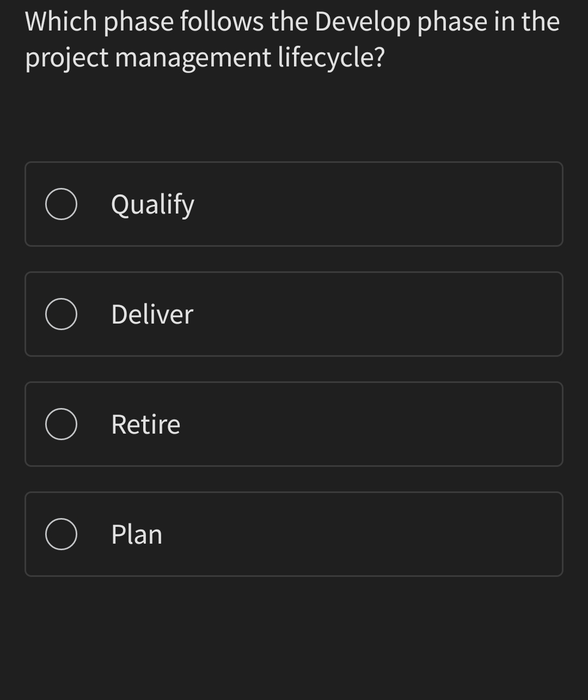Image resolution: width=588 pixels, height=700 pixels.
Task: Select the Retire radio button
Action: click(61, 424)
